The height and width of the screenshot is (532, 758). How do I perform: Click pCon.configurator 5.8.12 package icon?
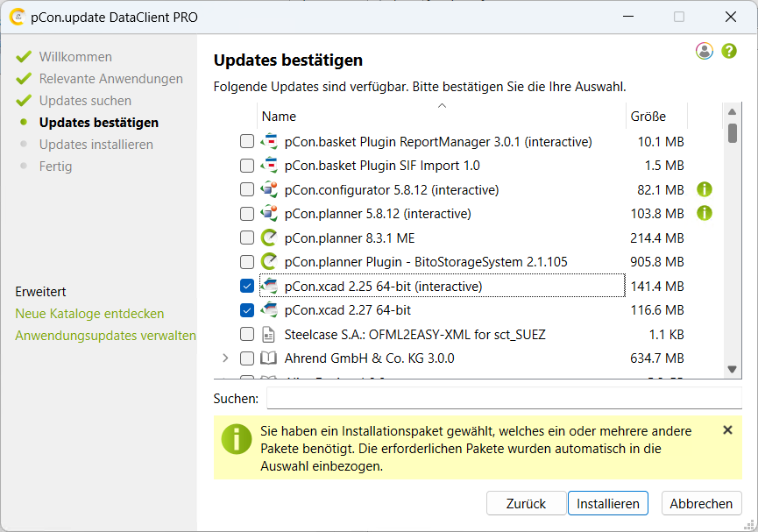[269, 189]
